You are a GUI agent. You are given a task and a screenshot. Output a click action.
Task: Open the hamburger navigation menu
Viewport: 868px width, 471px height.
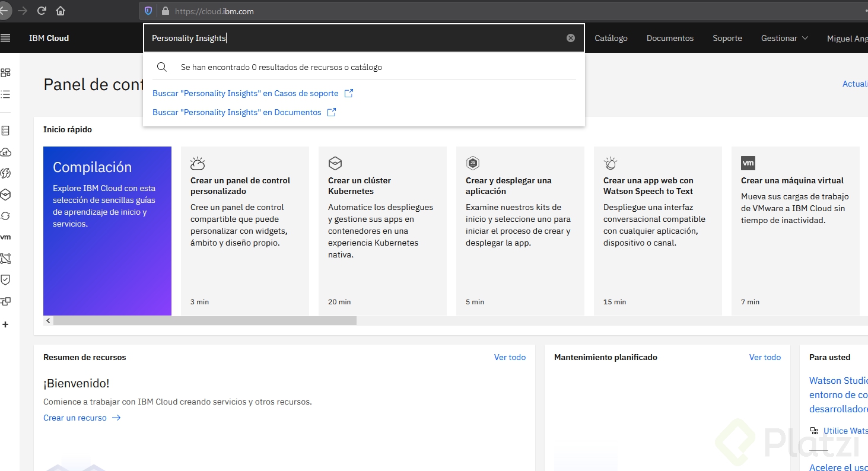tap(5, 38)
